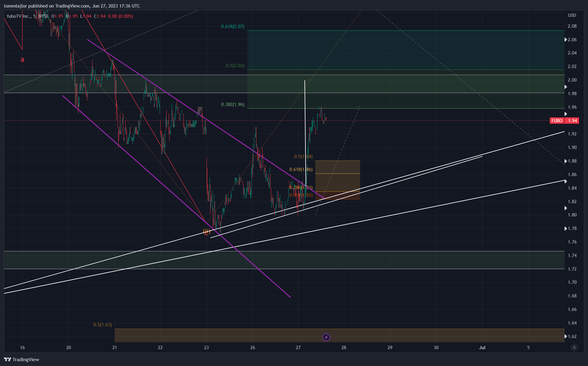588x366 pixels.
Task: Select the orange (ii) wave label
Action: [207, 231]
